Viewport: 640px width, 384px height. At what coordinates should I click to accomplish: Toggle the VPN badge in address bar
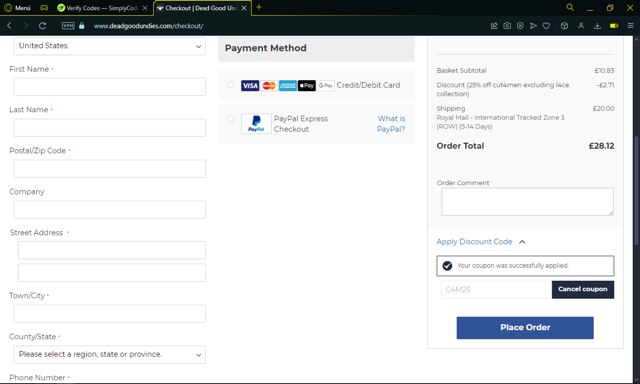tap(68, 26)
